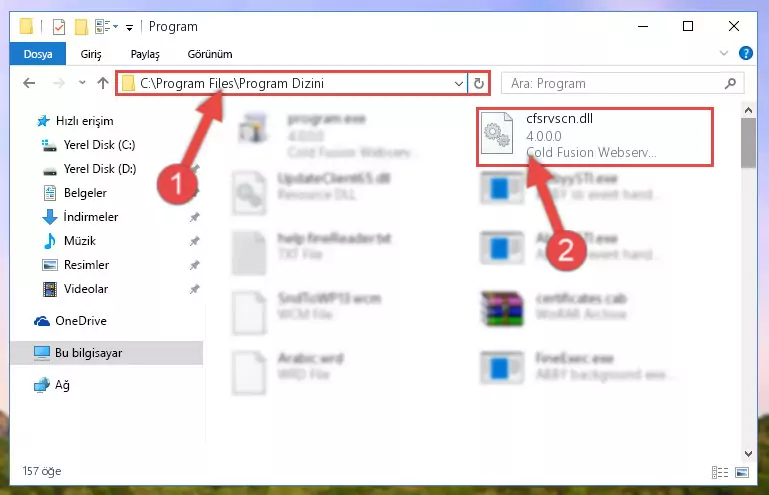Select OneDrive in navigation pane
The image size is (769, 495).
(x=80, y=321)
